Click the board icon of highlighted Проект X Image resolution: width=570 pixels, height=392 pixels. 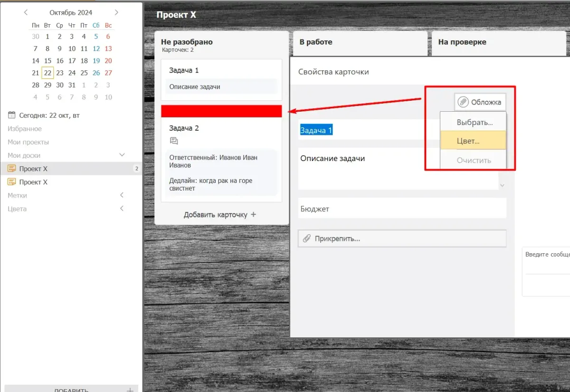(12, 169)
